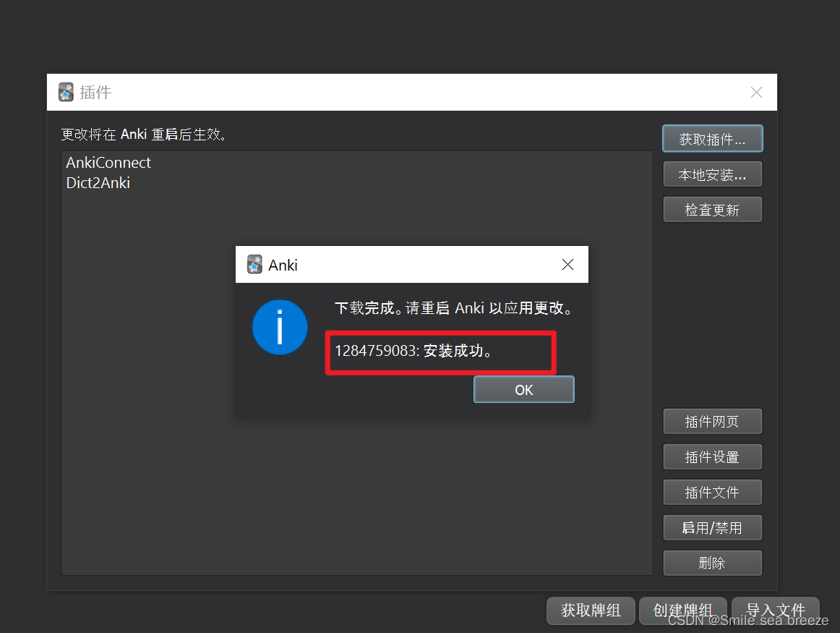This screenshot has width=840, height=633.
Task: Click the Anki puzzle-piece icon in dialog title bar
Action: point(254,264)
